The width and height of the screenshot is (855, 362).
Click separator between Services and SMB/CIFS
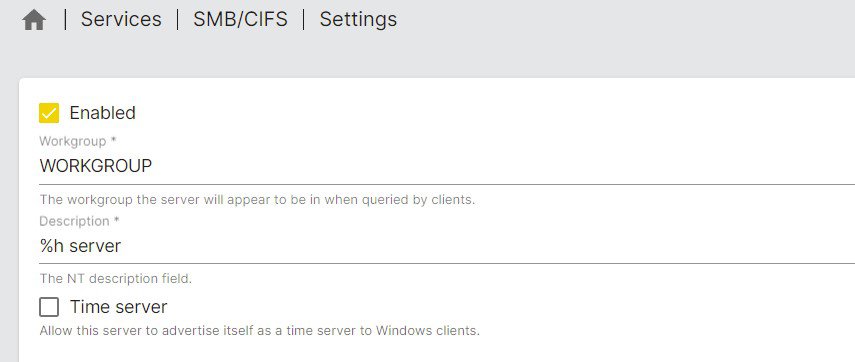[x=178, y=20]
